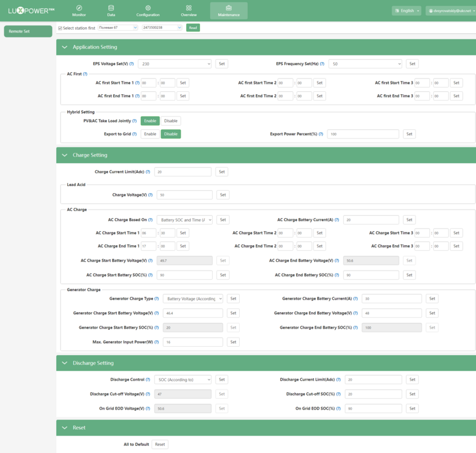Screen dimensions: 476x453
Task: Click the green Read button
Action: [193, 28]
